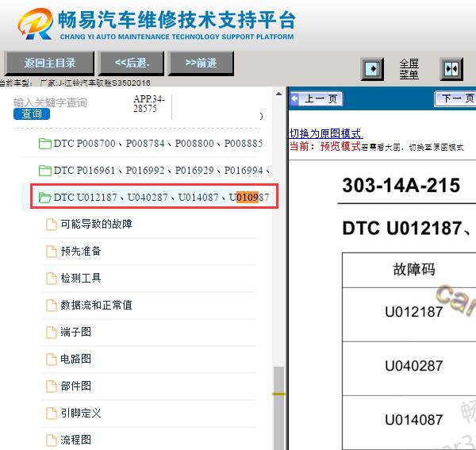Click the tree panel scrollbar thumb

pos(278,408)
